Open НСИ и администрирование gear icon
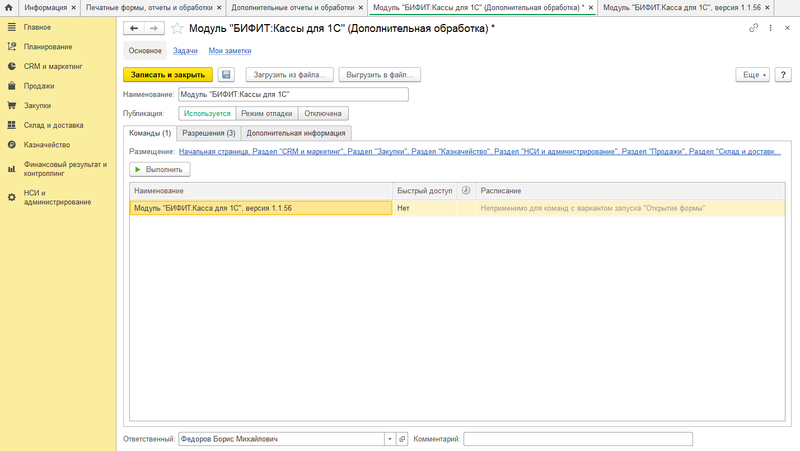This screenshot has height=451, width=800. click(12, 197)
